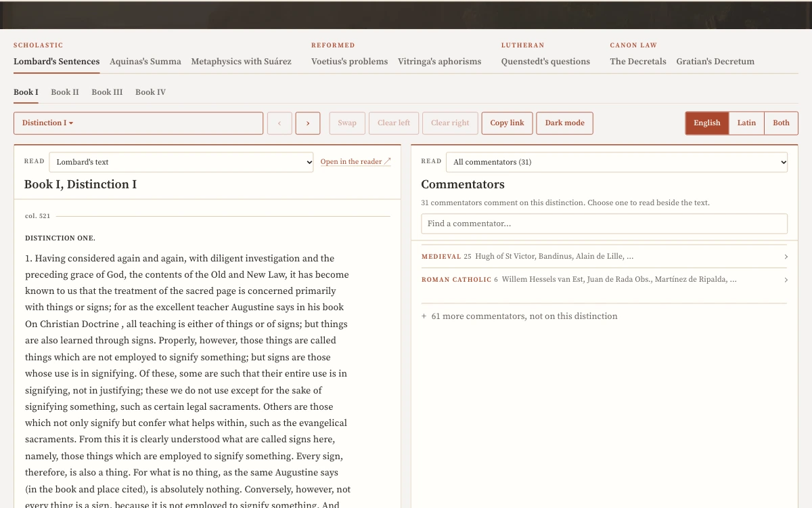Switch language to Latin

(x=746, y=123)
